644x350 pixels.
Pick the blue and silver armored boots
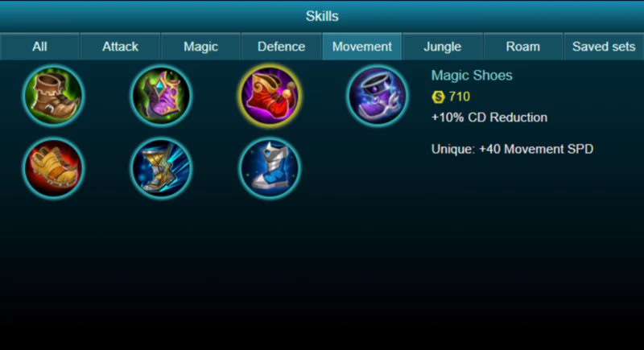pyautogui.click(x=270, y=168)
